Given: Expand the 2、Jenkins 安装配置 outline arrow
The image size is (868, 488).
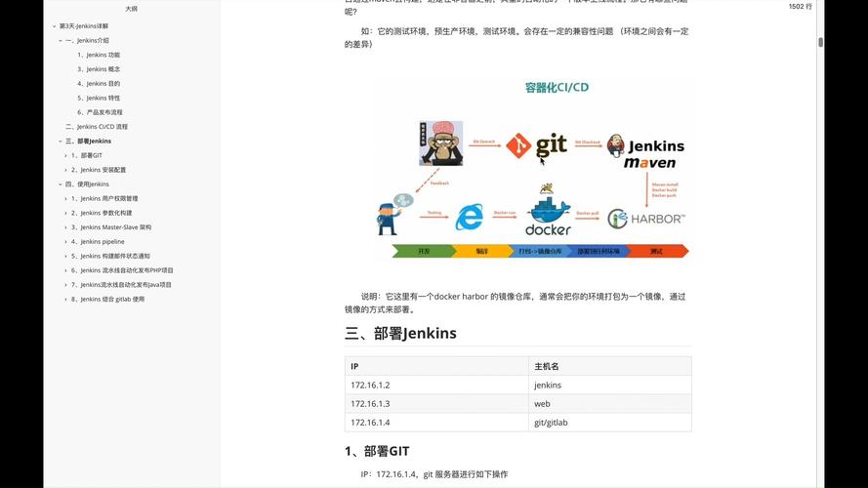Looking at the screenshot, I should (65, 170).
